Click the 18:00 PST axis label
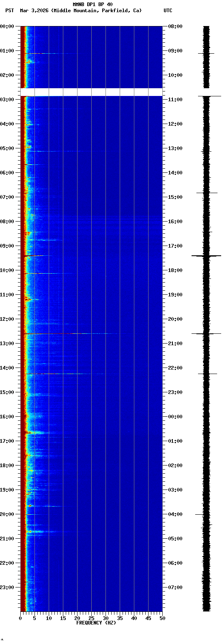224x644 pixels. (x=7, y=466)
